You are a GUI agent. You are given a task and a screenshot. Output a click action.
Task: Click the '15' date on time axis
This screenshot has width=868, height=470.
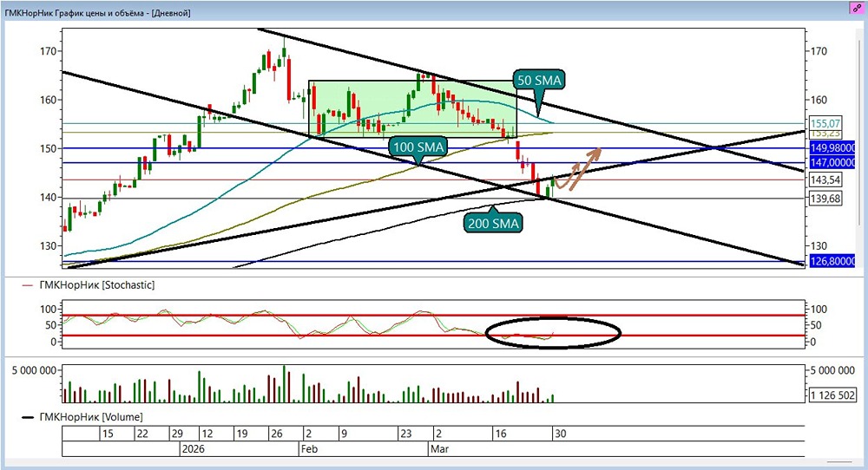[x=108, y=434]
